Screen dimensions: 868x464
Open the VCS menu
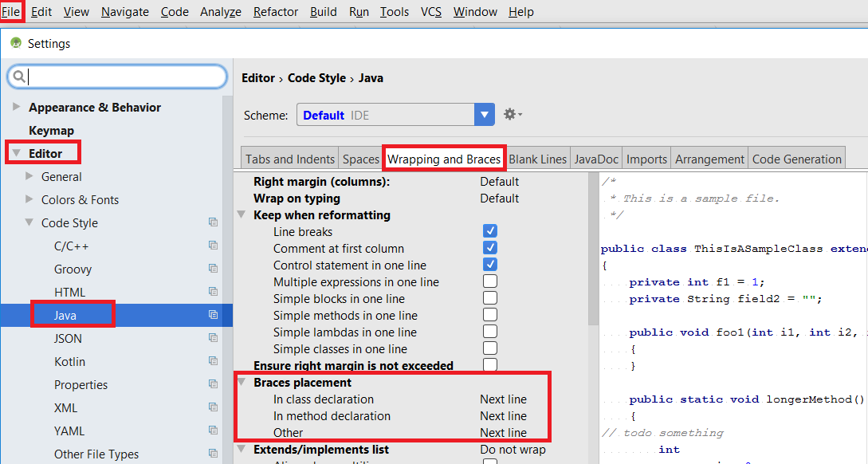click(431, 12)
